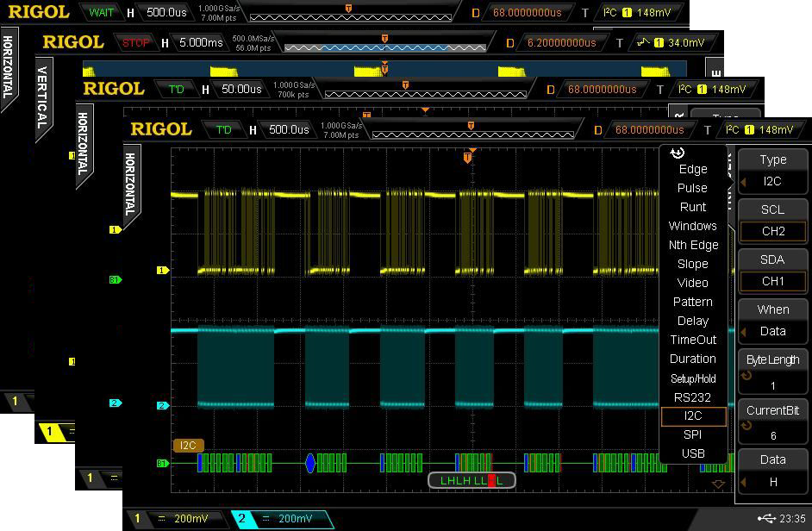Click the 1.000GSa/s 7.00M pts readout in front window
The image size is (812, 531).
point(340,130)
